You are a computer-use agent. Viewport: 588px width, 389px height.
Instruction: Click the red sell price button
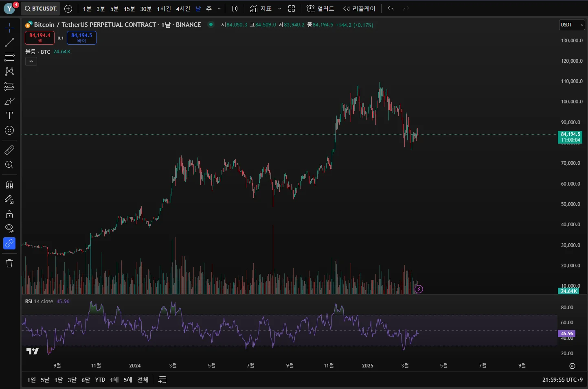coord(39,38)
